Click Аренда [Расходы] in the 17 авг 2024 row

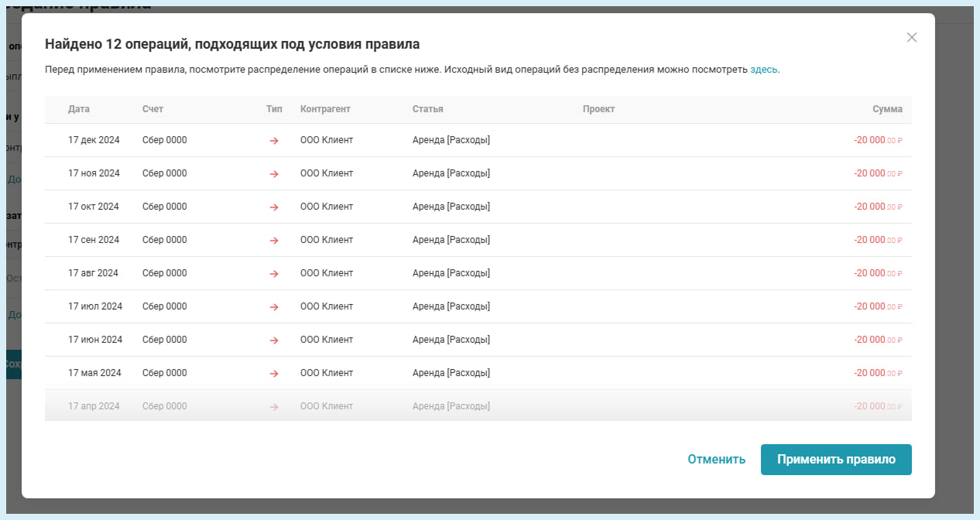click(451, 273)
